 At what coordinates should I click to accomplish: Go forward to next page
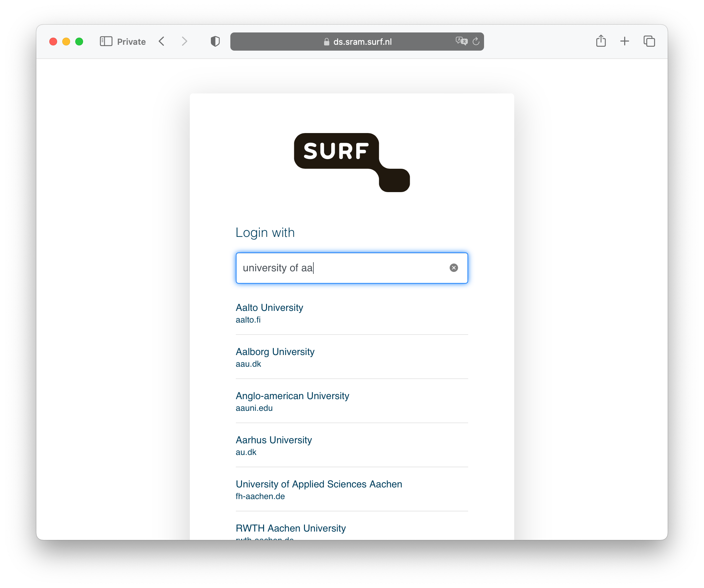[184, 42]
